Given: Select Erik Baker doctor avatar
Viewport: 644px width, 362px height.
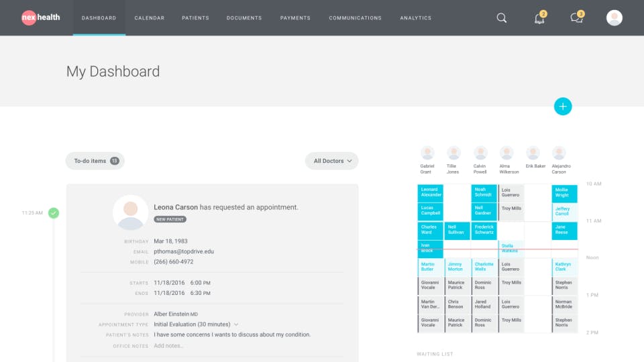Looking at the screenshot, I should [533, 153].
